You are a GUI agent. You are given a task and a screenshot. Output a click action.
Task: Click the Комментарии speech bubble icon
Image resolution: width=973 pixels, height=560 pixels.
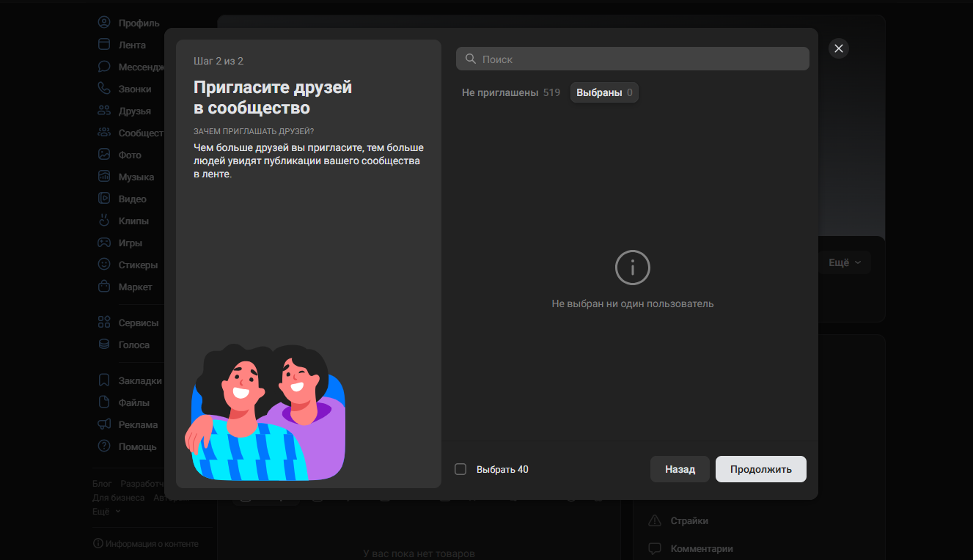(655, 548)
